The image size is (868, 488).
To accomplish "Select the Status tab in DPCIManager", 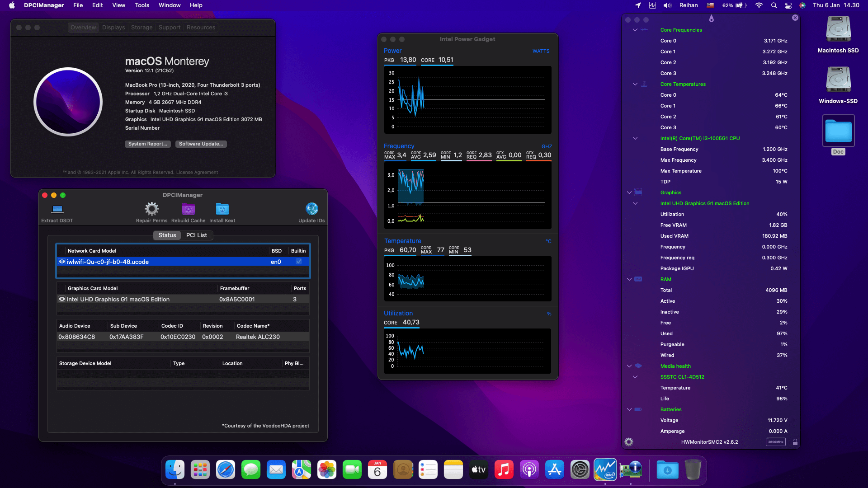I will point(167,235).
